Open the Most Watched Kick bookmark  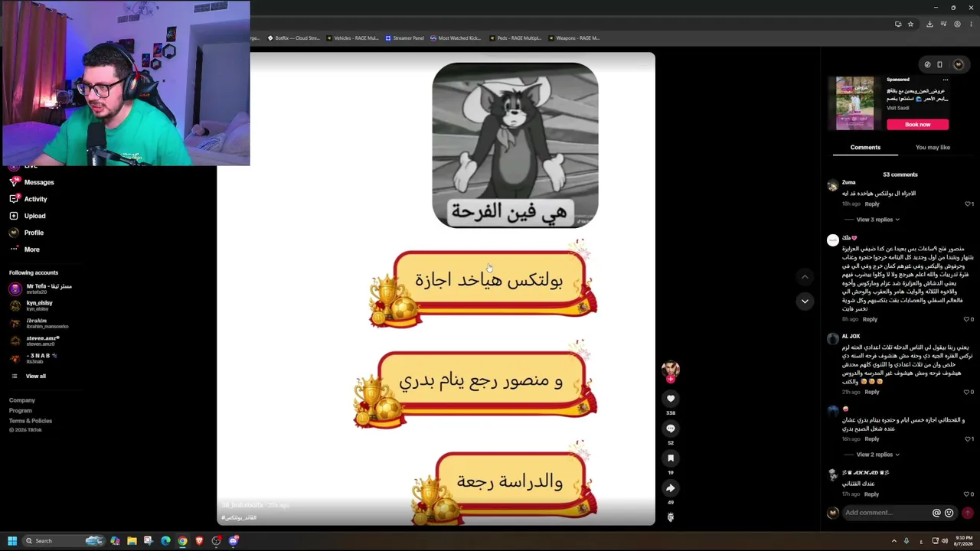tap(456, 38)
